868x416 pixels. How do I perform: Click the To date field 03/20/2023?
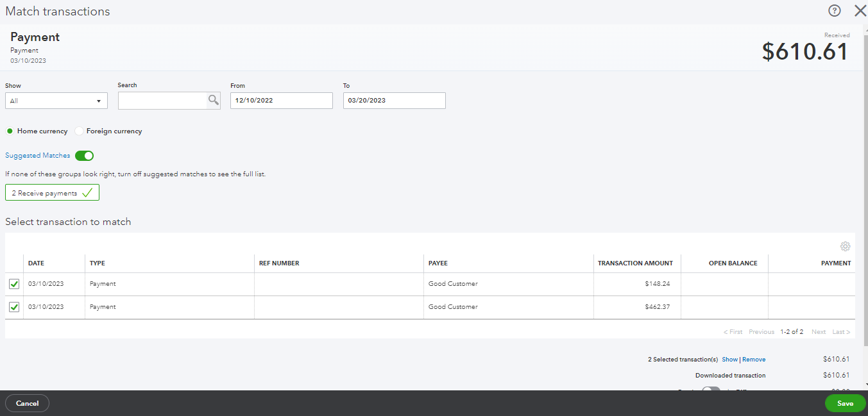click(x=394, y=101)
